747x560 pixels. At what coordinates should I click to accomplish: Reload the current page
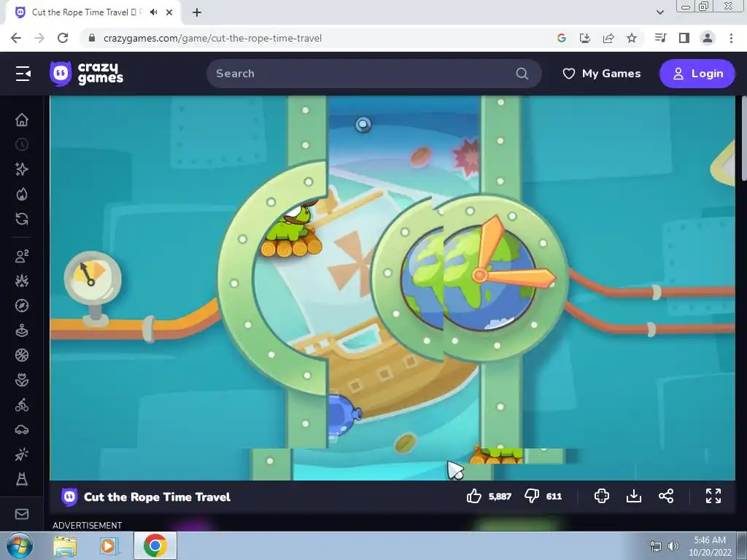pyautogui.click(x=63, y=38)
